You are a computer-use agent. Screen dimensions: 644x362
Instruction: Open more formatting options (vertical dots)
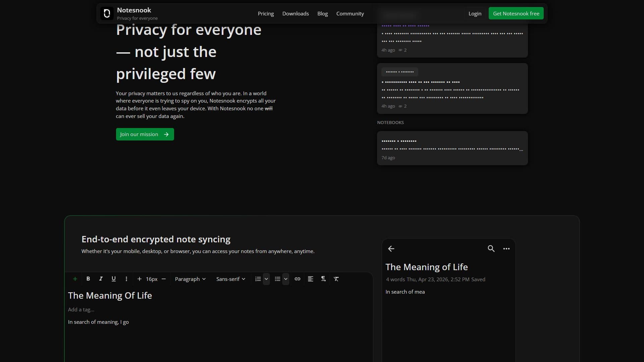[x=126, y=279]
